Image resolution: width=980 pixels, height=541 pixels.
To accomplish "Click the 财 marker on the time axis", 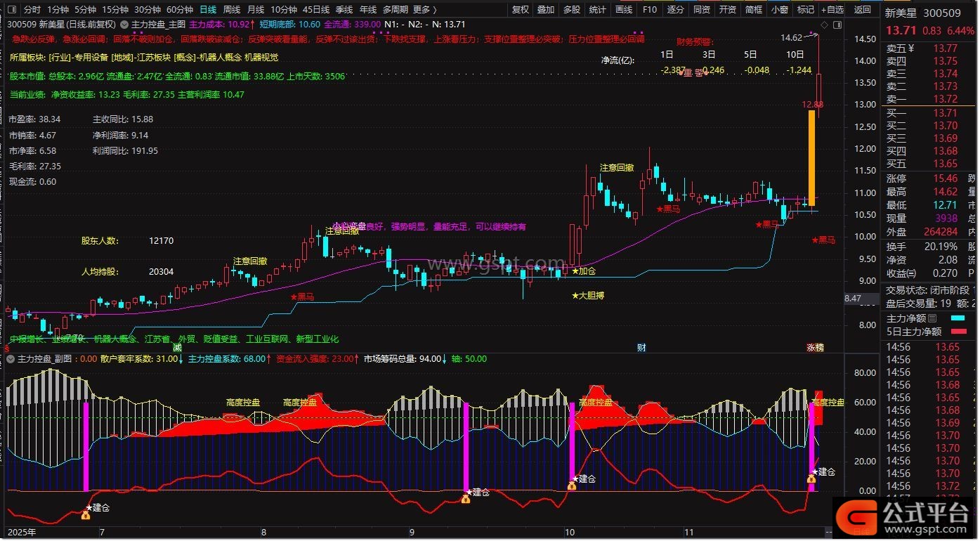I will click(641, 347).
